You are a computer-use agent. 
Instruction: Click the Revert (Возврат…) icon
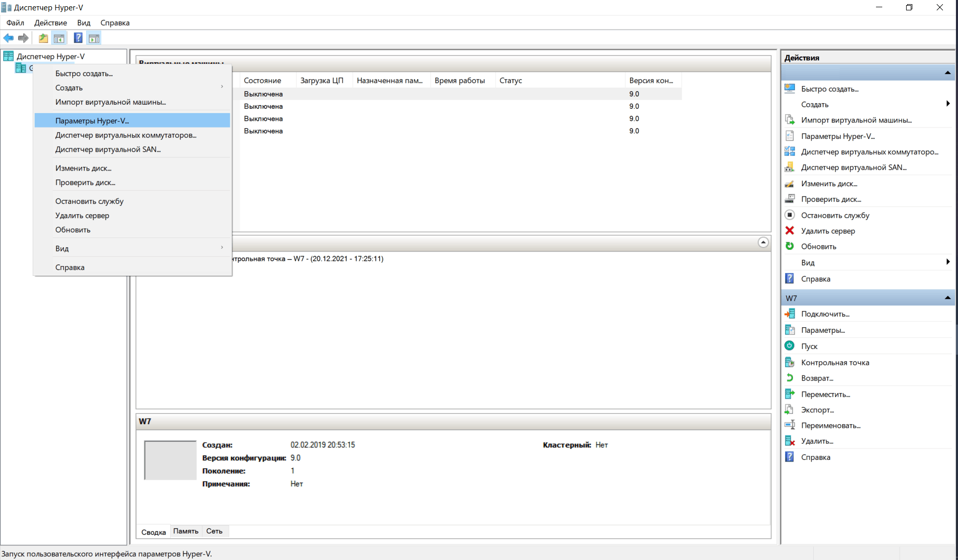pos(790,378)
